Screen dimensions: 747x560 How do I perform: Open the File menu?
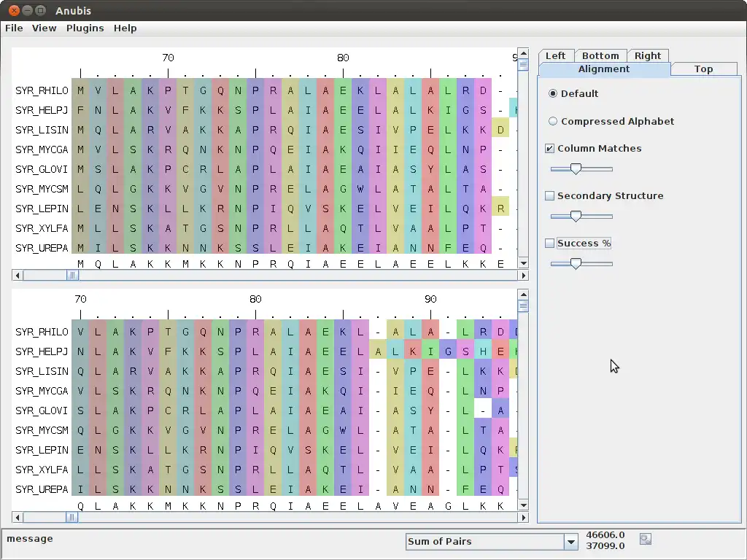pyautogui.click(x=14, y=28)
